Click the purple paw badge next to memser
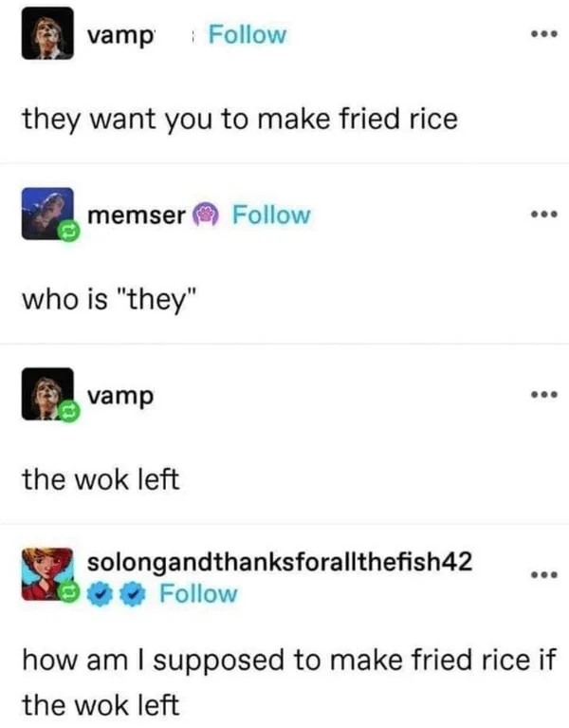This screenshot has height=728, width=569. [x=205, y=215]
